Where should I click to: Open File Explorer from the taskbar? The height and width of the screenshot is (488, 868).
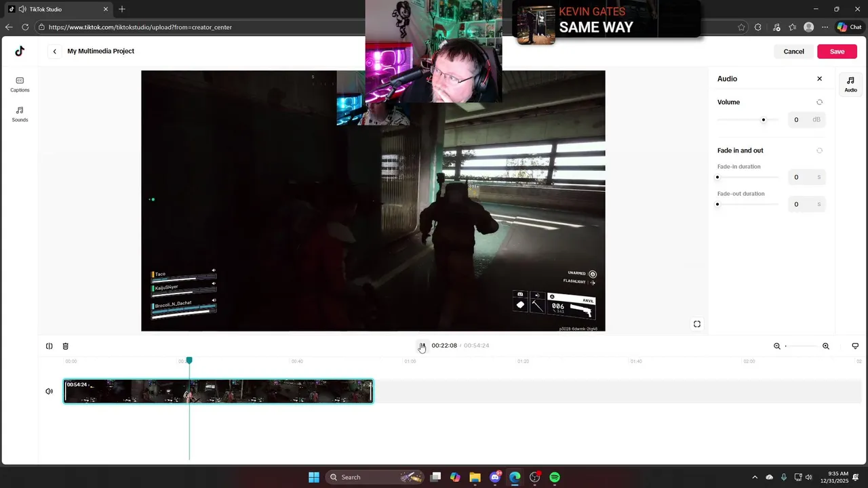coord(475,477)
